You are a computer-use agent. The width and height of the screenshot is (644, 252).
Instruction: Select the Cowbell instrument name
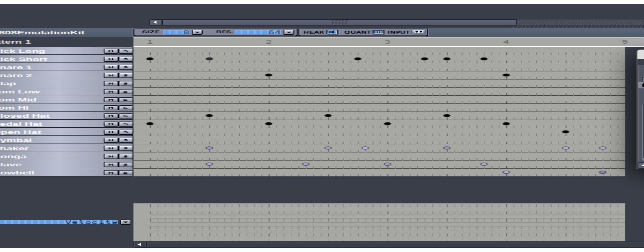click(17, 173)
